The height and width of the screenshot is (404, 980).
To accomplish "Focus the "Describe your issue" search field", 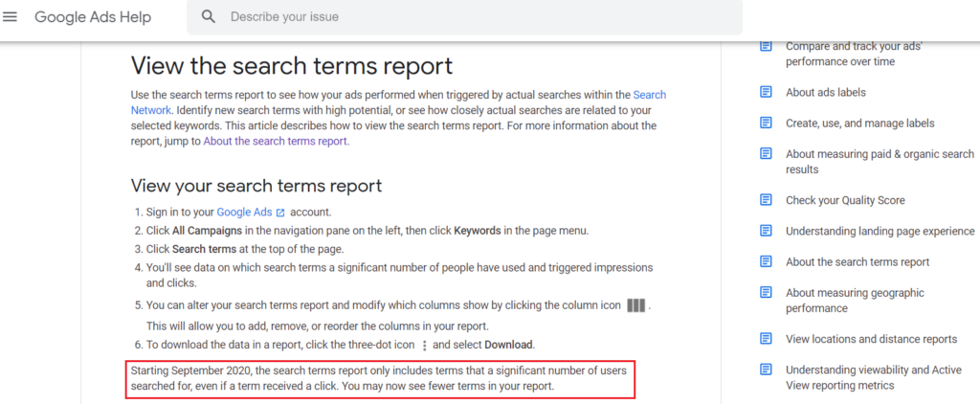I will [464, 17].
